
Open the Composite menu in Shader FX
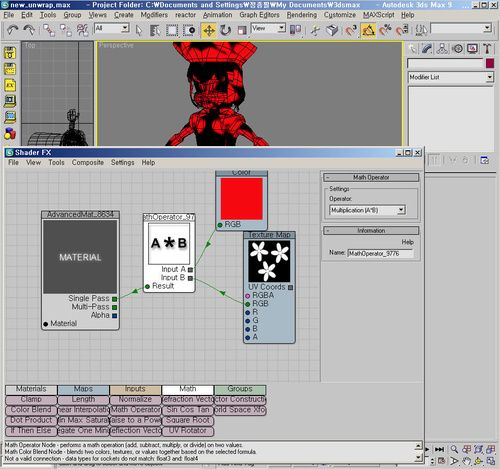[x=88, y=163]
